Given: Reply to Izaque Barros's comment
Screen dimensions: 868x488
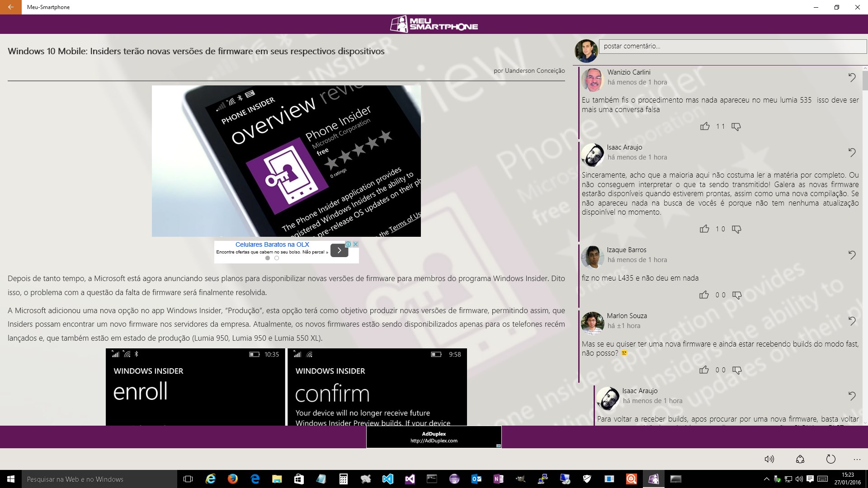Looking at the screenshot, I should (852, 255).
